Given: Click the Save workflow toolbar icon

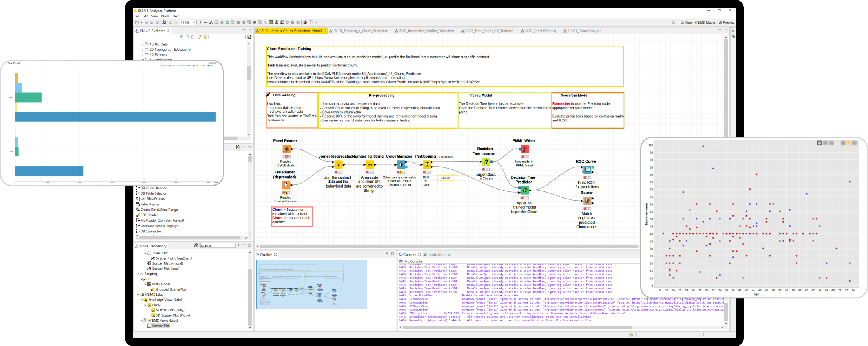Looking at the screenshot, I should (146, 22).
